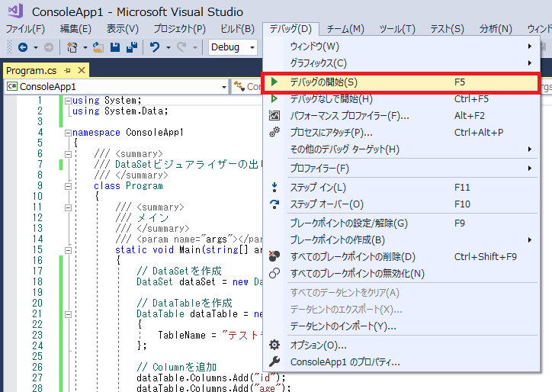Image resolution: width=552 pixels, height=392 pixels.
Task: Click play icon beside デバッグなしで開始
Action: (x=274, y=99)
